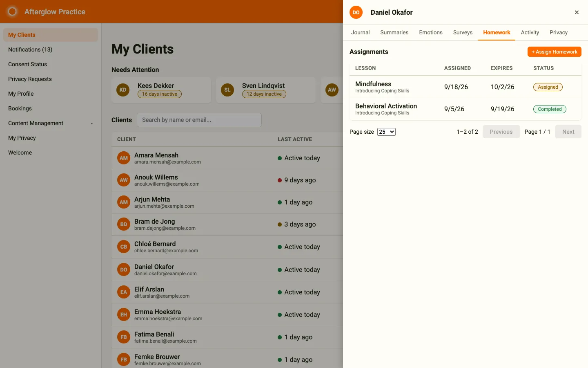
Task: Open Content Management in sidebar
Action: pyautogui.click(x=51, y=123)
